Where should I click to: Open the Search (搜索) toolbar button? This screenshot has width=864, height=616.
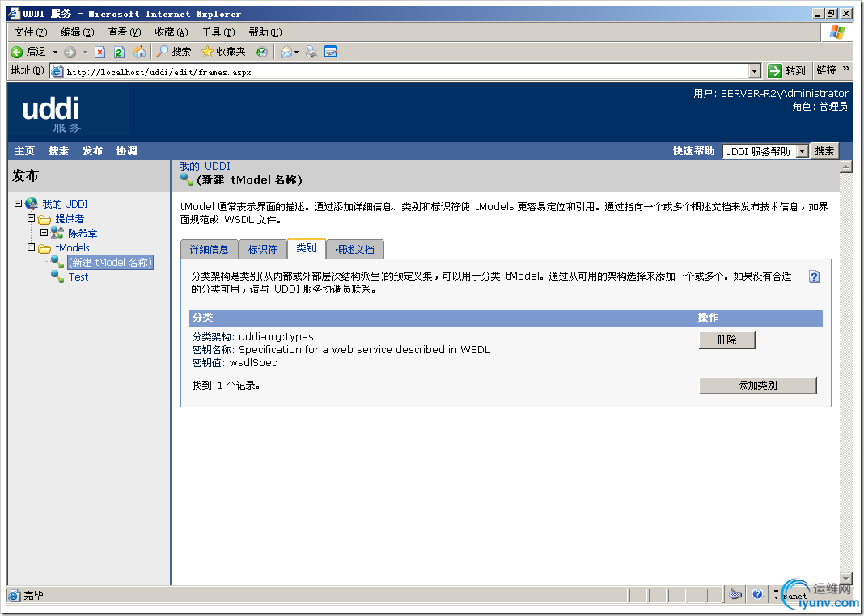174,52
